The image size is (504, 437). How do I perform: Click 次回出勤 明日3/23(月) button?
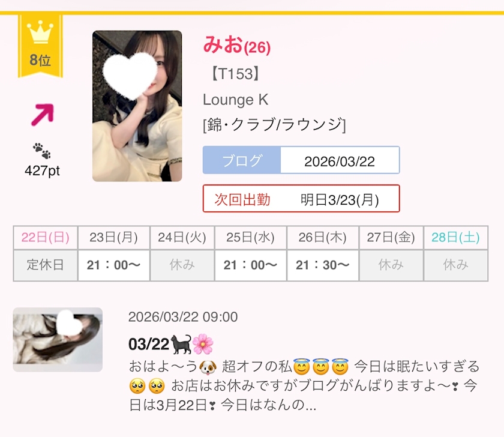click(x=301, y=199)
